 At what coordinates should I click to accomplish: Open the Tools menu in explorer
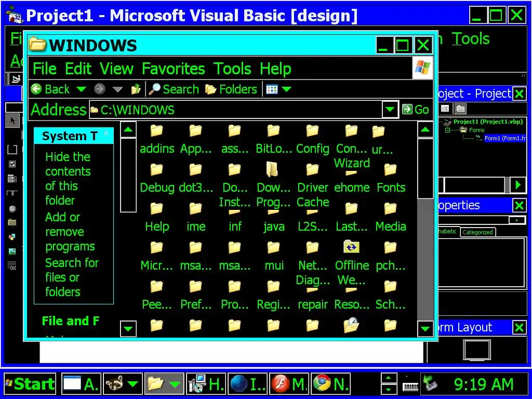pyautogui.click(x=232, y=69)
